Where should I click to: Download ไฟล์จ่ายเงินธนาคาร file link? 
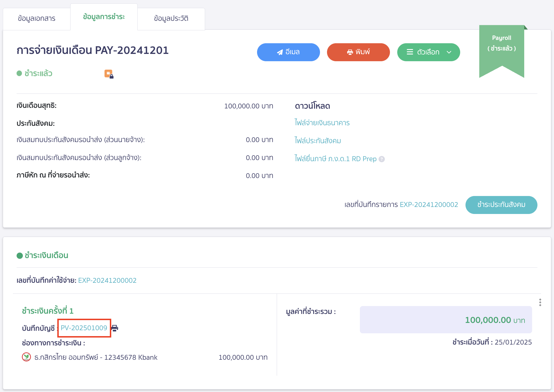(x=322, y=123)
